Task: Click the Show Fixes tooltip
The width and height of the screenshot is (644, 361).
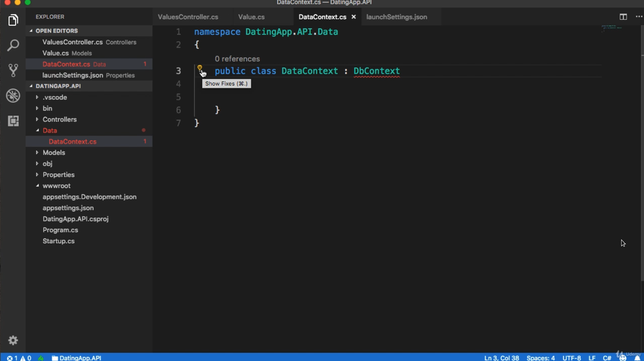Action: [226, 83]
